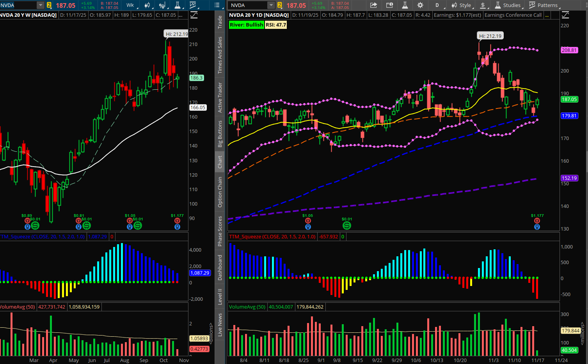Click dividend icon near $0.89 on weekly chart

35,226
